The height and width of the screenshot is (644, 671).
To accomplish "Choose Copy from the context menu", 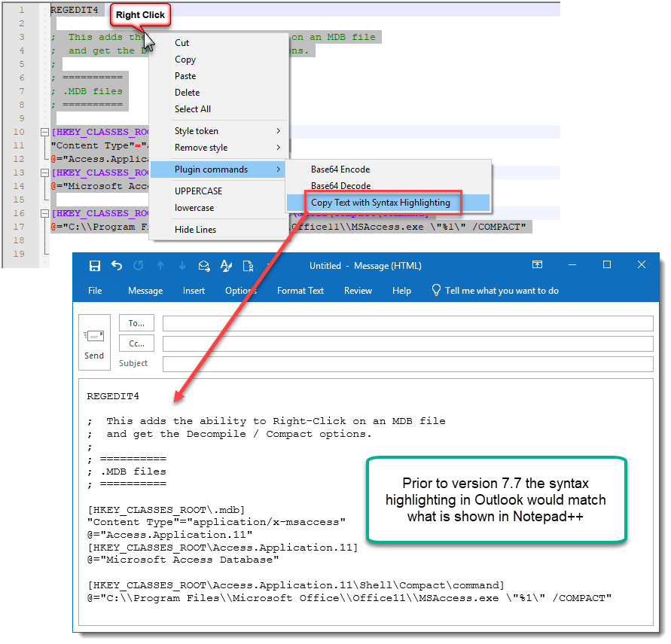I will (219, 60).
